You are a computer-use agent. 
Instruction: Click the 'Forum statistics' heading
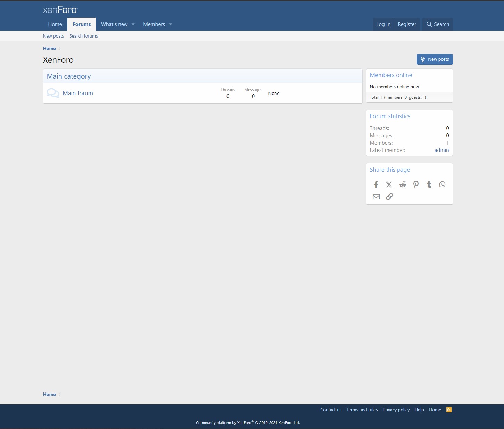(390, 116)
